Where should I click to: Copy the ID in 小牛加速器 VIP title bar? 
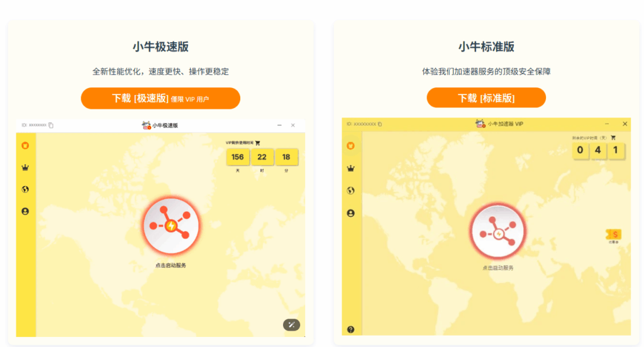(380, 124)
